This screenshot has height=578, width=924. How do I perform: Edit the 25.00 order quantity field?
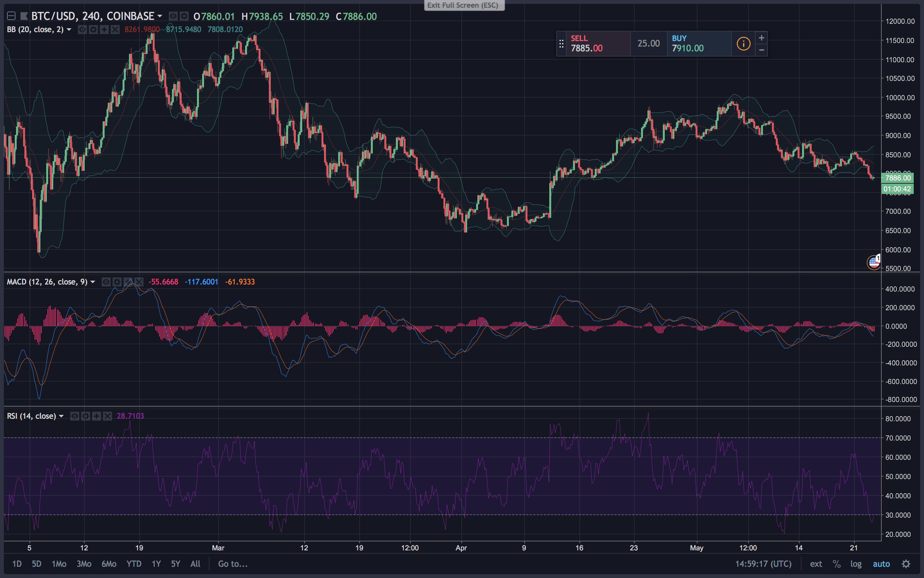(649, 44)
